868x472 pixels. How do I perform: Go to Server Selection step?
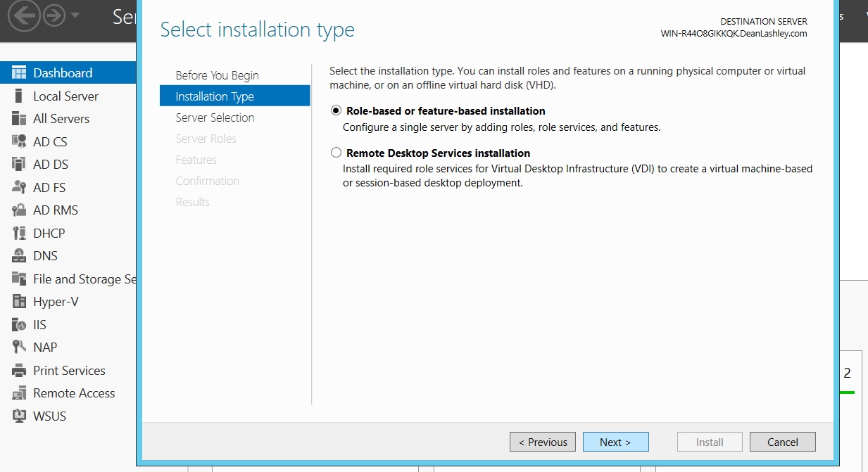click(215, 117)
